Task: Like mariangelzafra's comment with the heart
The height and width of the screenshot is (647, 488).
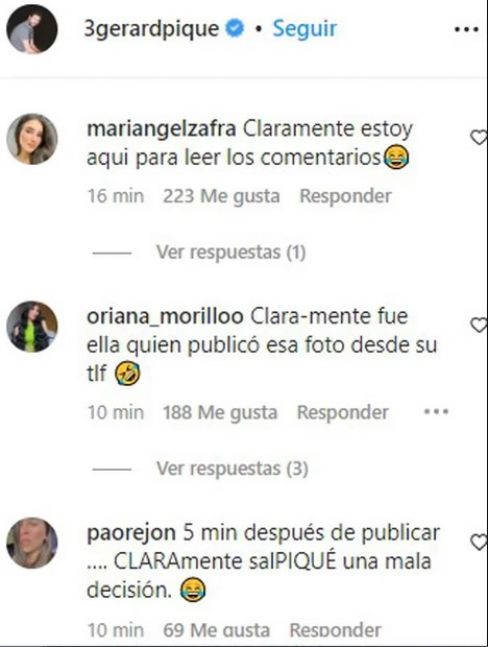Action: pyautogui.click(x=479, y=137)
